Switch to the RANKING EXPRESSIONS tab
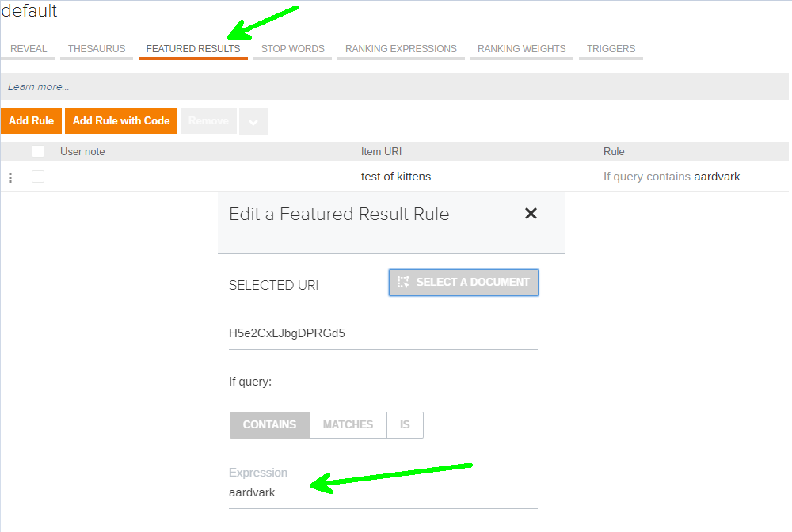Screen dimensions: 792x532 tap(401, 48)
